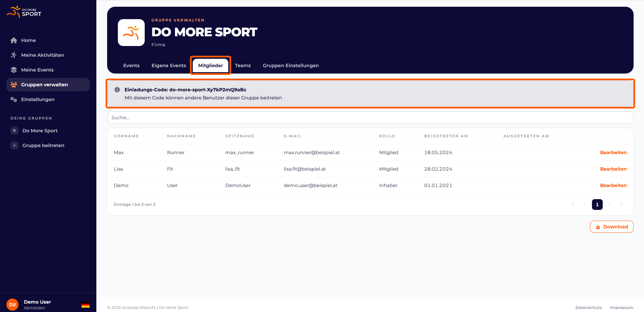Click the Download button icon
The width and height of the screenshot is (644, 312).
[x=598, y=227]
